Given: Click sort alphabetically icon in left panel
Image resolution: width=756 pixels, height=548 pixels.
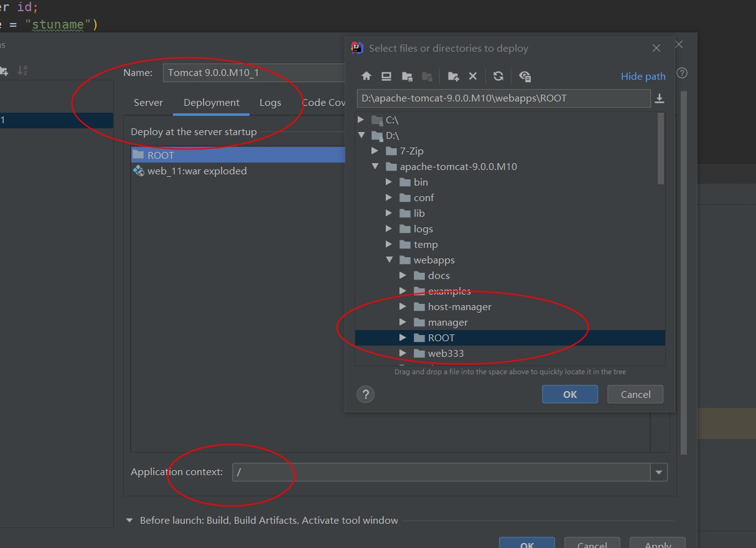Looking at the screenshot, I should pyautogui.click(x=22, y=70).
